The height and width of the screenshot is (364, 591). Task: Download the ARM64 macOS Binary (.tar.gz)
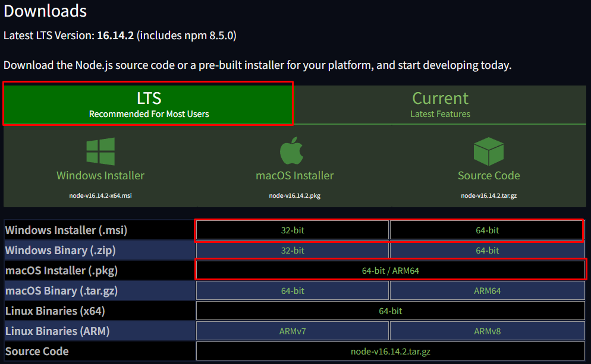pos(487,290)
